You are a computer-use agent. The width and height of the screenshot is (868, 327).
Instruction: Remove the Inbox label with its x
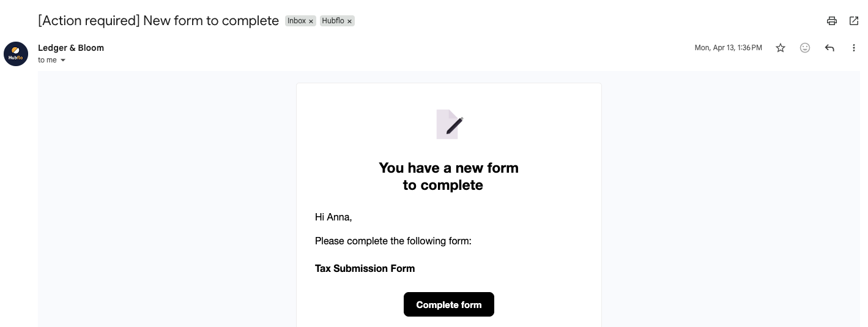[x=311, y=21]
